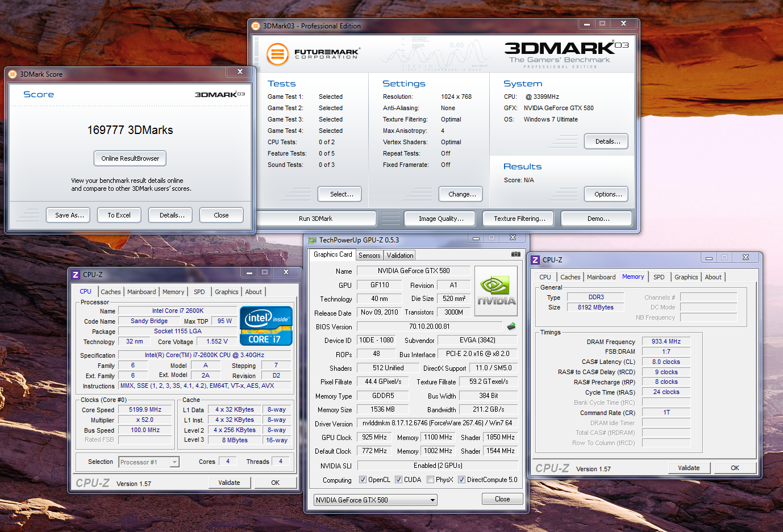783x532 pixels.
Task: Click Close in the 3DMark Score window
Action: coord(221,215)
